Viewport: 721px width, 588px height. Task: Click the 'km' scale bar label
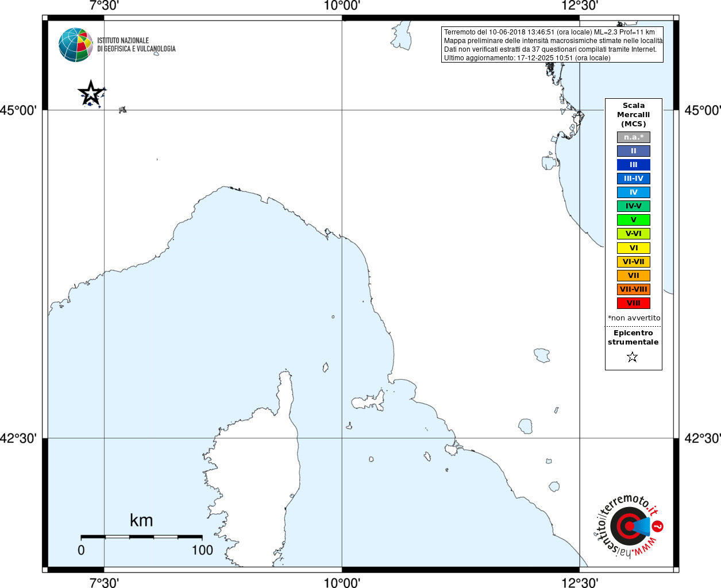tap(141, 520)
